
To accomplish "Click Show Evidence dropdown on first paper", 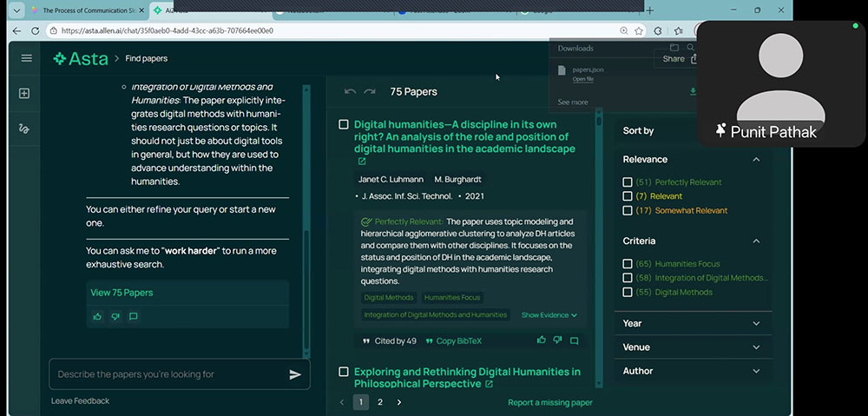I will [549, 315].
